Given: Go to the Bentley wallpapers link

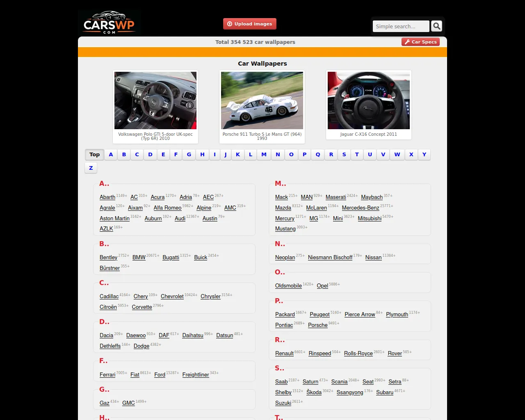Looking at the screenshot, I should (108, 258).
